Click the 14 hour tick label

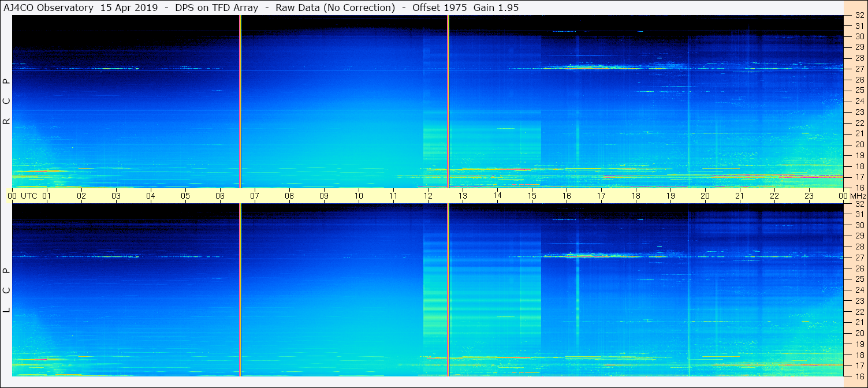coord(497,195)
